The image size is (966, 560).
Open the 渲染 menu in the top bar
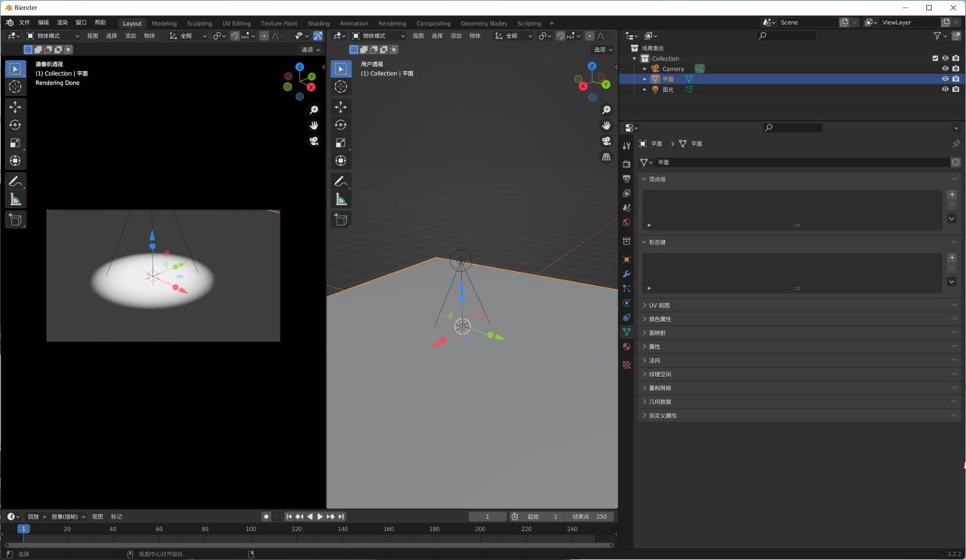62,23
